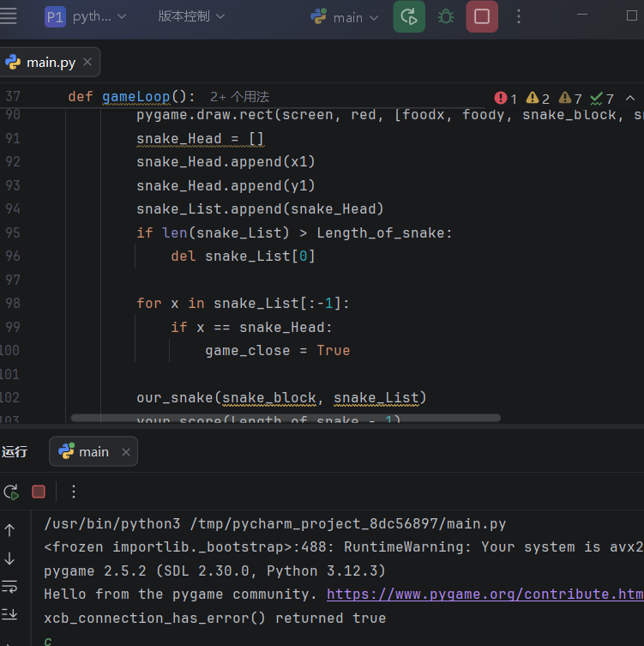This screenshot has height=646, width=644.
Task: Close the main.py editor tab
Action: pos(87,63)
